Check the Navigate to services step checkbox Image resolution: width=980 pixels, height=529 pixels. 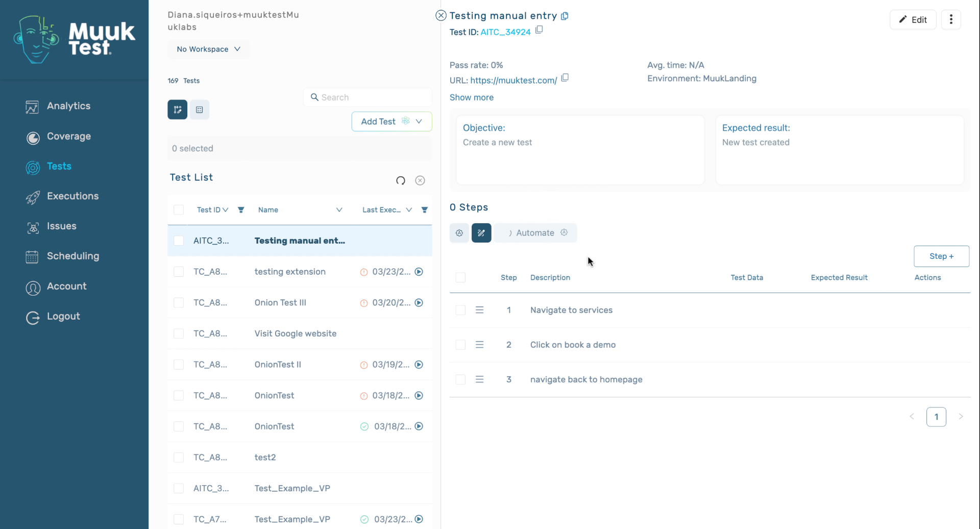[x=460, y=310]
